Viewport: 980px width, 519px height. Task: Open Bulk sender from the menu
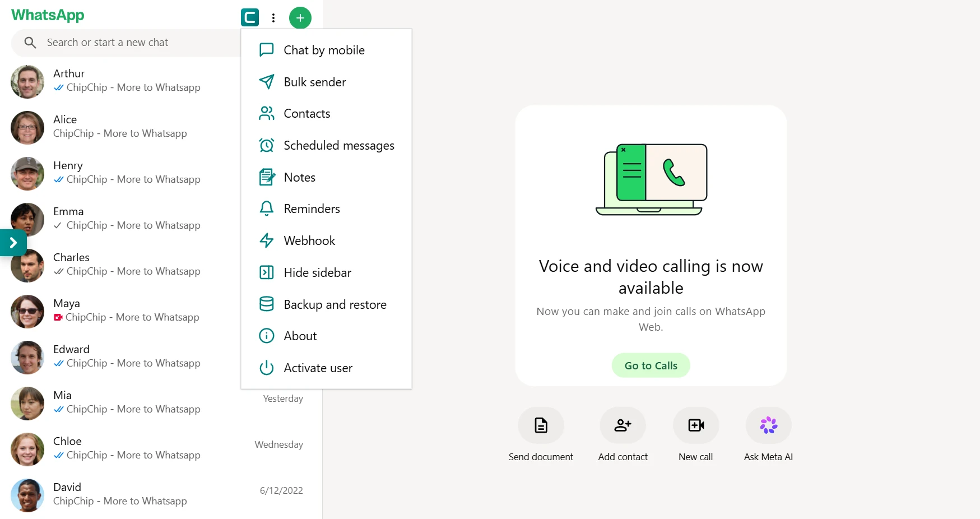326,82
